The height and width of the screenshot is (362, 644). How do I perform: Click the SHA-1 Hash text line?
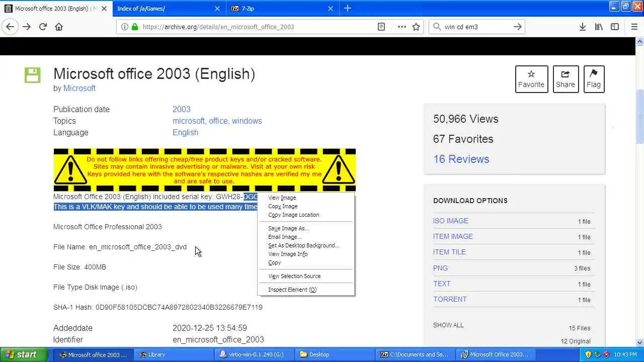158,307
